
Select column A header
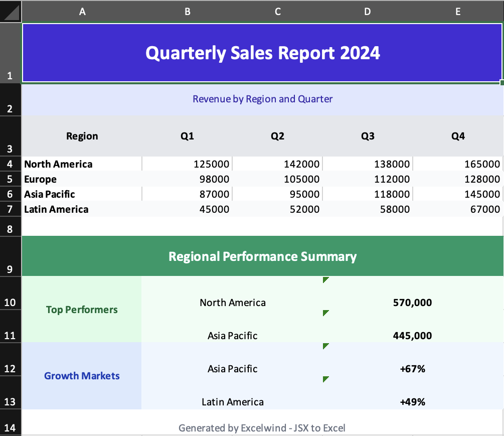pos(82,12)
